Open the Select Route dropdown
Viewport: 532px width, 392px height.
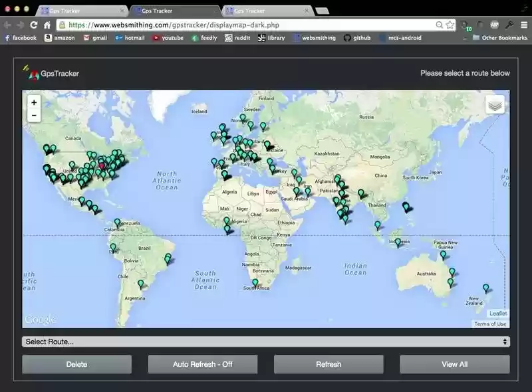(x=265, y=342)
